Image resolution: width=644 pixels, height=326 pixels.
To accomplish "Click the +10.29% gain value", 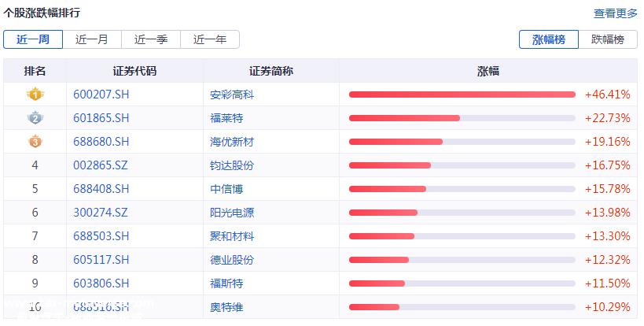I will click(x=608, y=307).
